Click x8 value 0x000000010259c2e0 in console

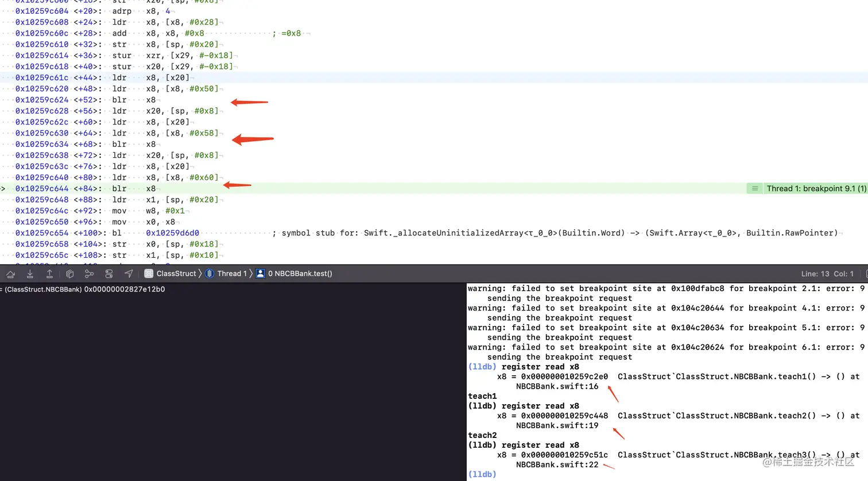[x=564, y=377]
